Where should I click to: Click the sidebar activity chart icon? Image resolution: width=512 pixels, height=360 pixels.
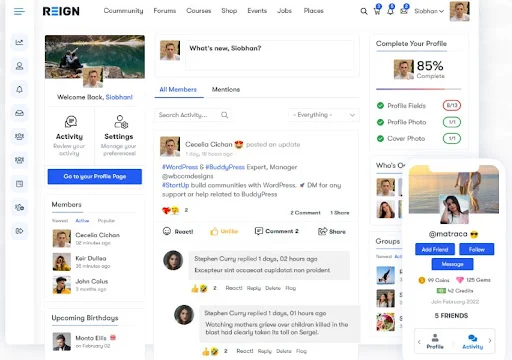click(x=19, y=42)
